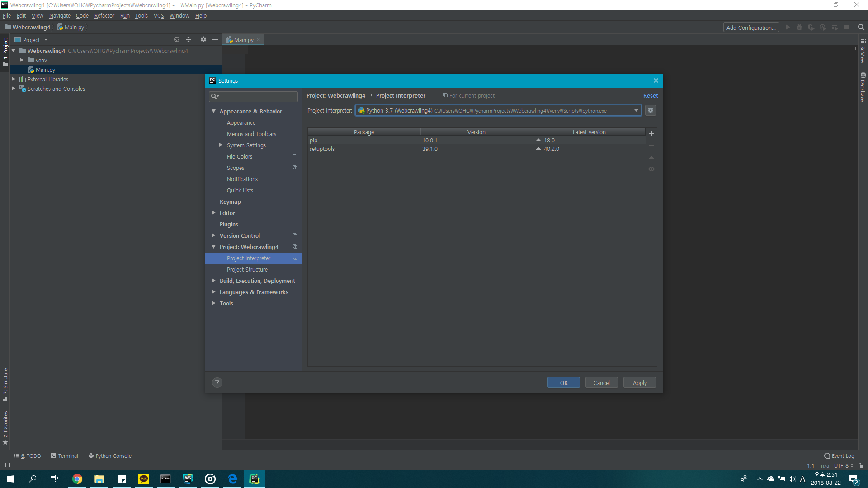Image resolution: width=868 pixels, height=488 pixels.
Task: Open the Python Console tab
Action: (x=110, y=456)
